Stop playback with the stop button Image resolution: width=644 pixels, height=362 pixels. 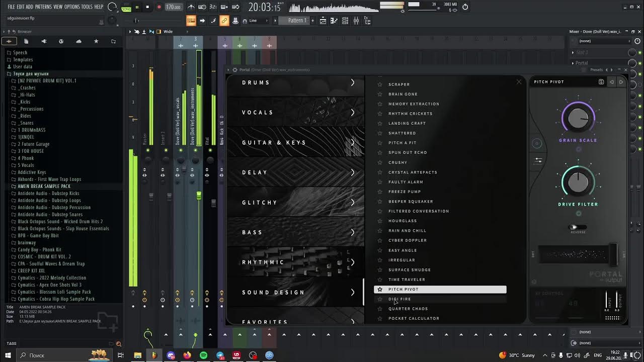pos(147,7)
